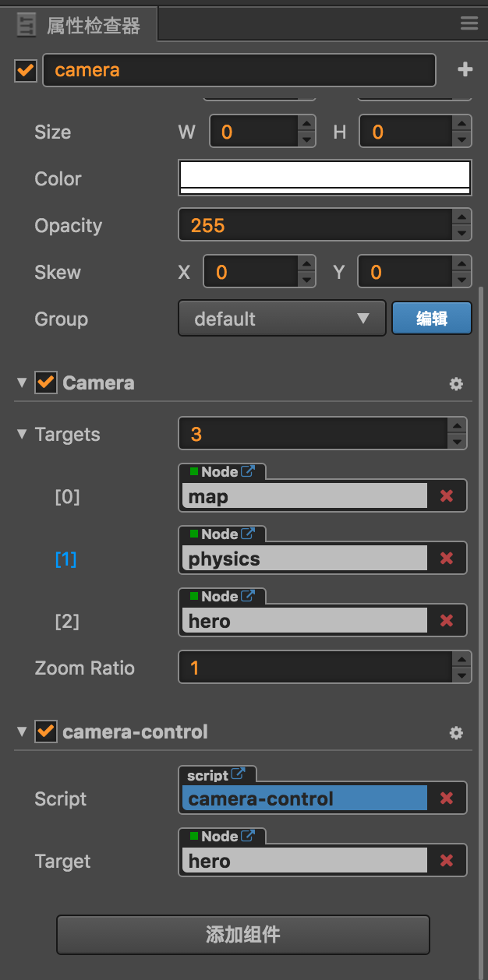Image resolution: width=488 pixels, height=980 pixels.
Task: Open the panel hamburger menu
Action: pos(469,23)
